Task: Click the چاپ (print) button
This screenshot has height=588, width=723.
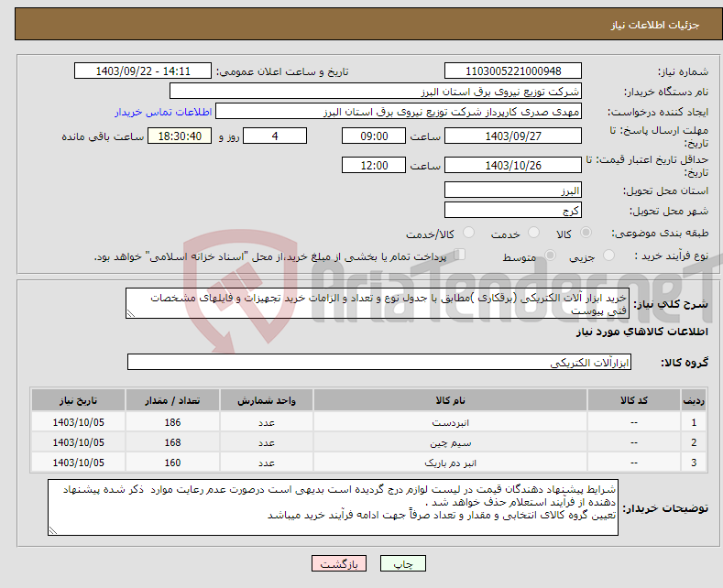Action: pyautogui.click(x=402, y=563)
